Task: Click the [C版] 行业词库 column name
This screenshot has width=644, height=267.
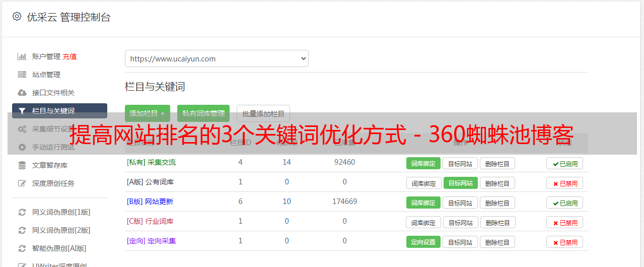Action: coord(150,221)
